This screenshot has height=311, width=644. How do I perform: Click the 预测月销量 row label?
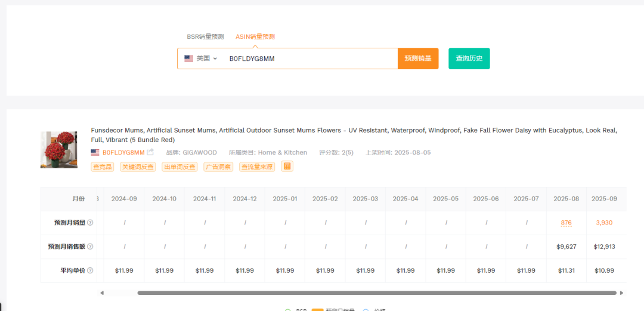coord(70,223)
